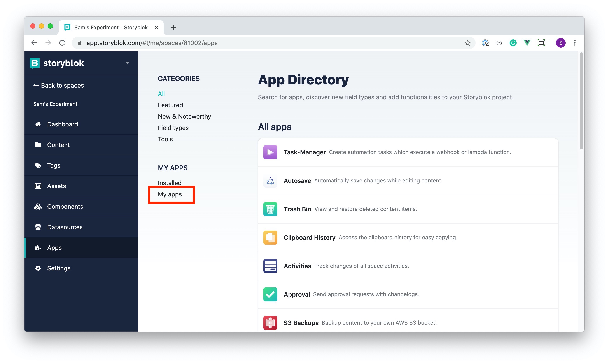The height and width of the screenshot is (364, 609).
Task: Expand the storyblok dropdown arrow
Action: [x=127, y=63]
